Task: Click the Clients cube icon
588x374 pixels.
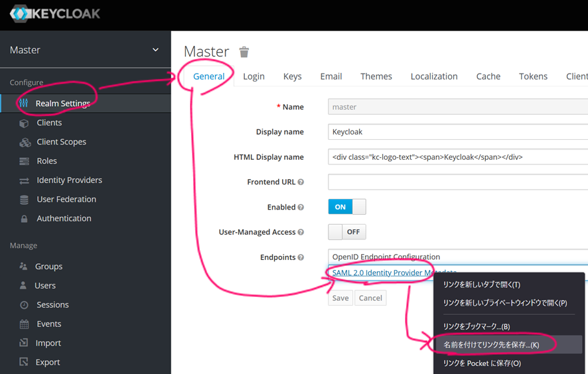Action: pos(24,123)
